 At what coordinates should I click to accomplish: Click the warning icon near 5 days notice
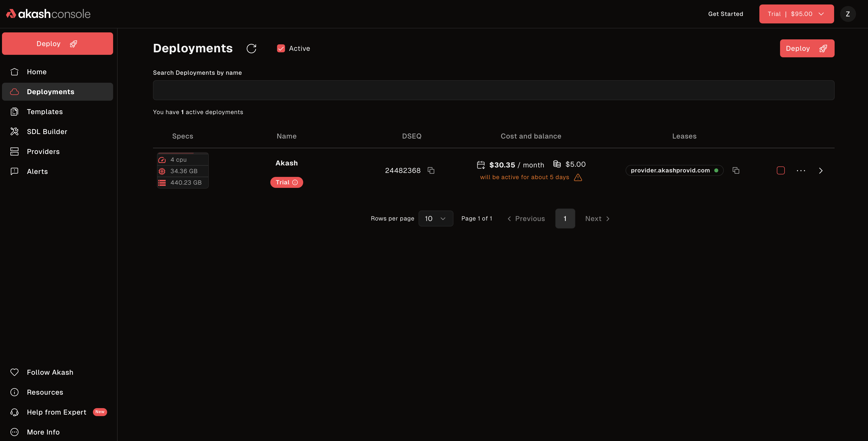(x=578, y=177)
